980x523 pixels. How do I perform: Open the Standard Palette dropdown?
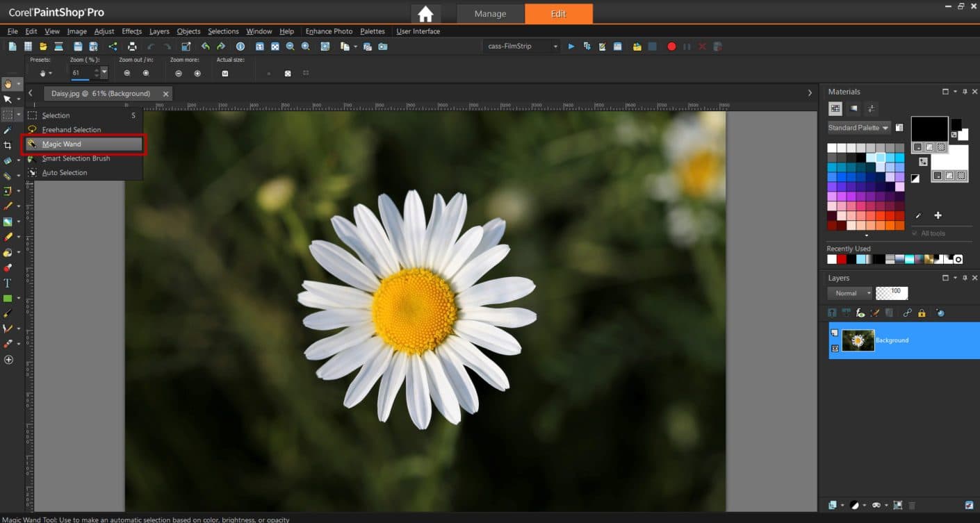click(858, 128)
